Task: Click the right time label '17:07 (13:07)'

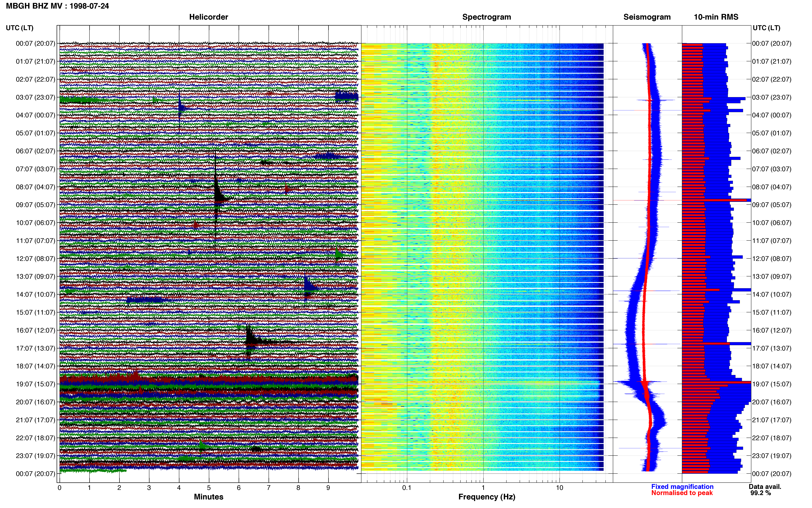Action: point(772,348)
